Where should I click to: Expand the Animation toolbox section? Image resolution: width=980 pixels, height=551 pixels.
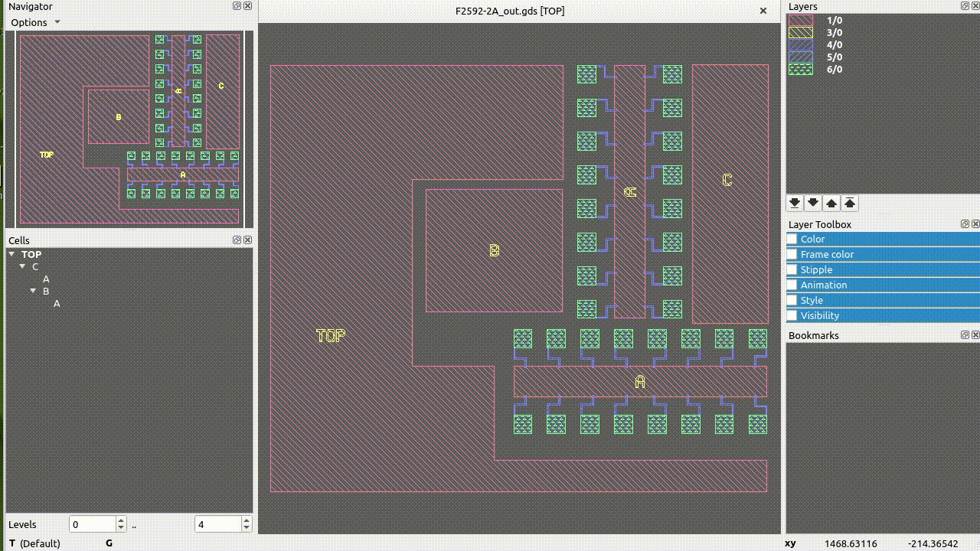824,285
